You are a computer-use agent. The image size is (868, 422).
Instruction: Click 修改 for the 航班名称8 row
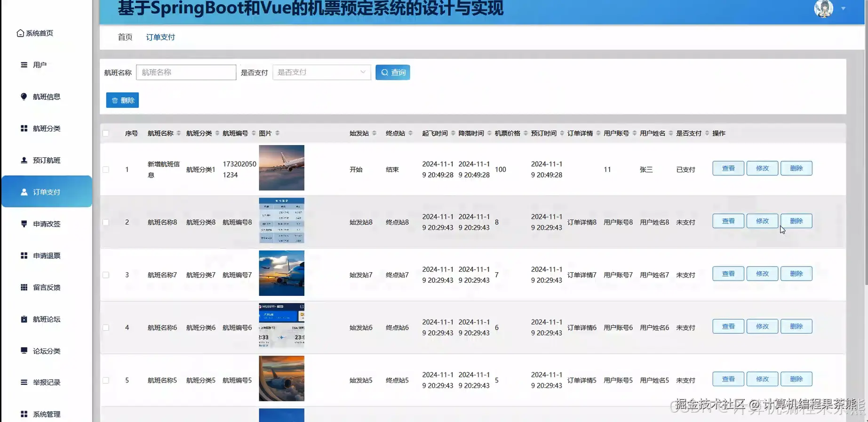point(762,221)
